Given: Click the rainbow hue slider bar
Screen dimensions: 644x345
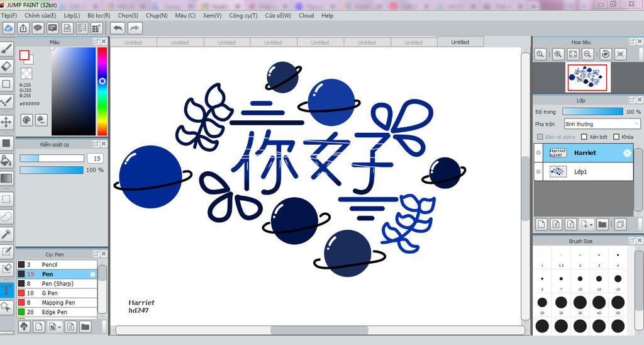Looking at the screenshot, I should 103,91.
